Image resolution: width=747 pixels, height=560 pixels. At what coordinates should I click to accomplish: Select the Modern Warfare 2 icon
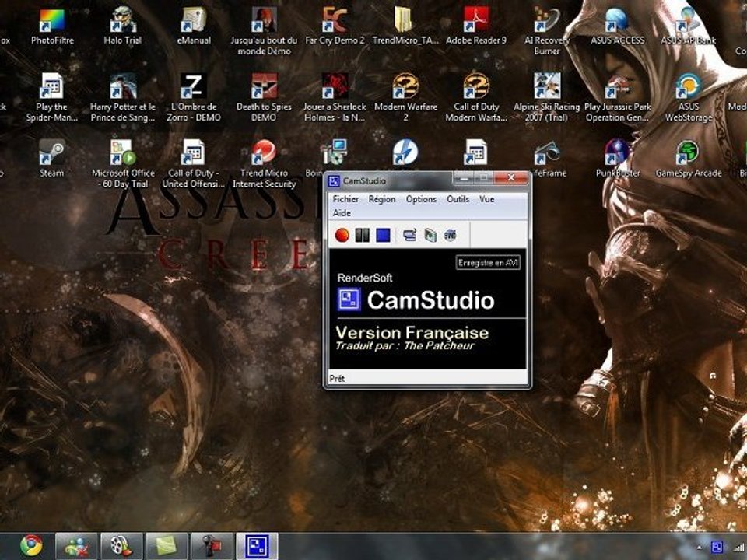[405, 98]
